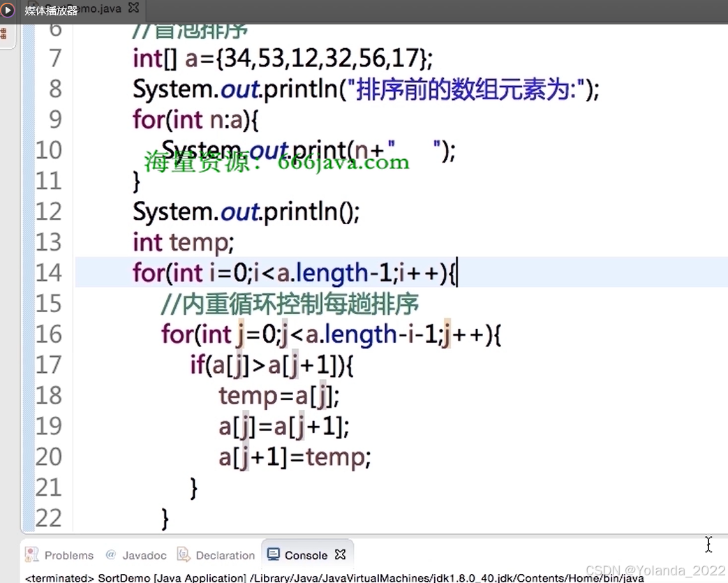
Task: Click line number 7 in gutter
Action: click(x=55, y=58)
